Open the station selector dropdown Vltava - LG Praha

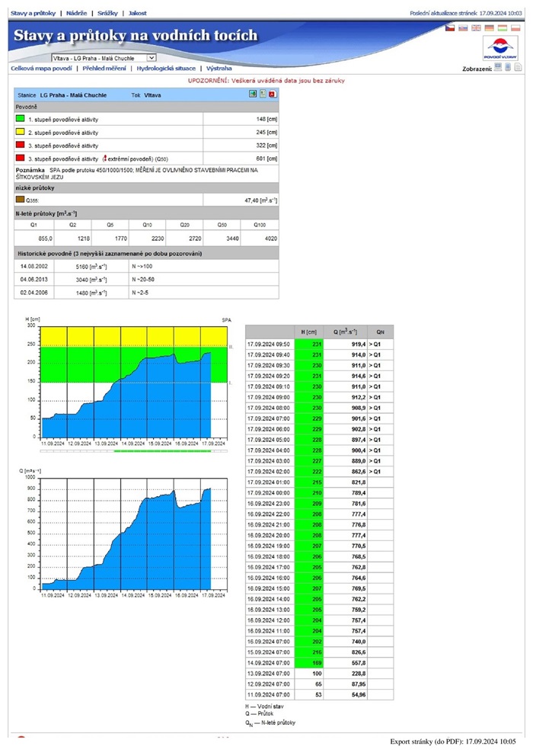tap(104, 58)
